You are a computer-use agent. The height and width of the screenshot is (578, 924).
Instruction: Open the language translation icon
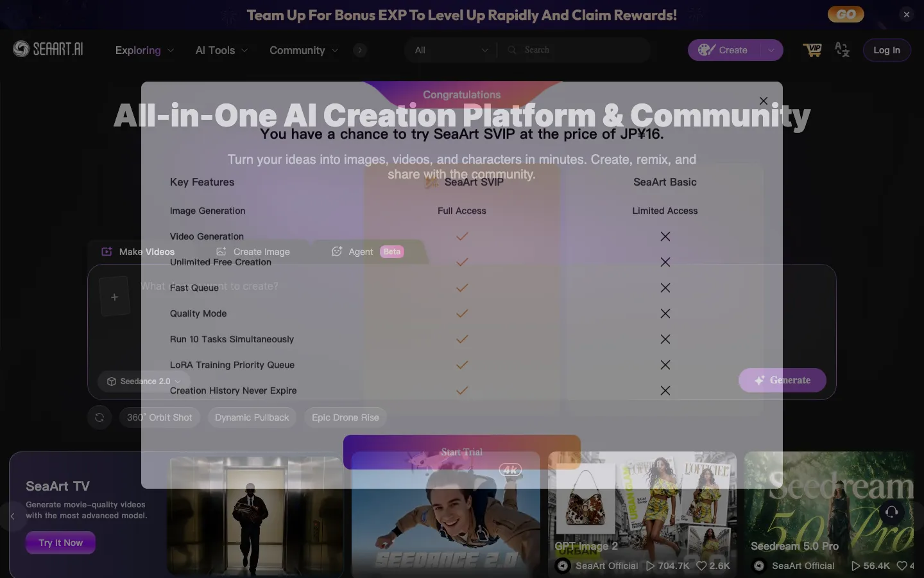coord(842,50)
